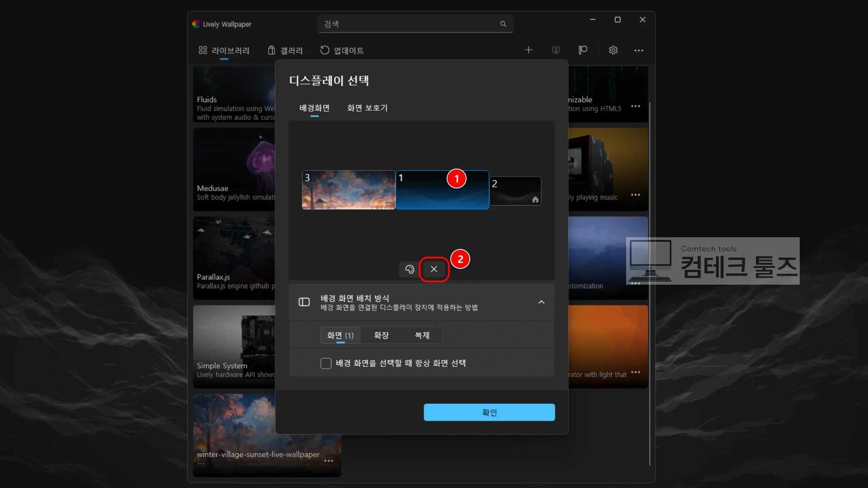
Task: Open more options for winter-village-sunset-live-wallpaper
Action: pyautogui.click(x=329, y=461)
